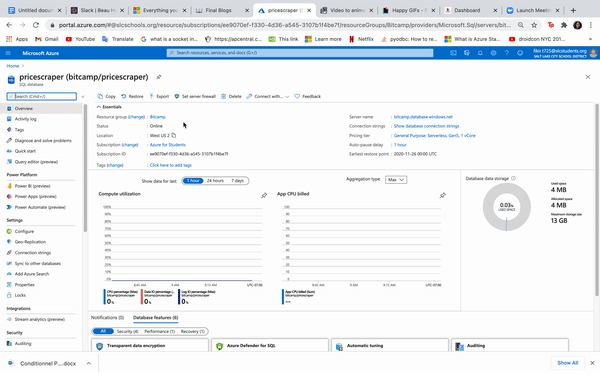Open bitcamp.database.windows.net server link
This screenshot has height=375, width=600.
pyautogui.click(x=423, y=117)
